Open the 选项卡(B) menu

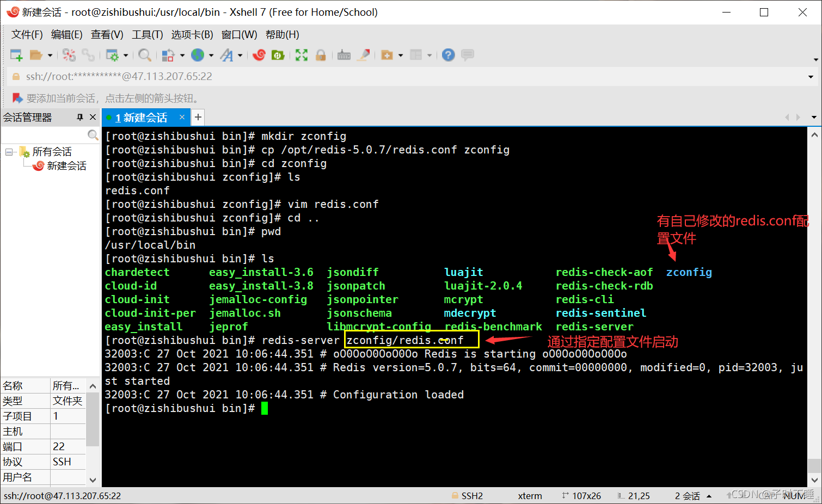[192, 35]
